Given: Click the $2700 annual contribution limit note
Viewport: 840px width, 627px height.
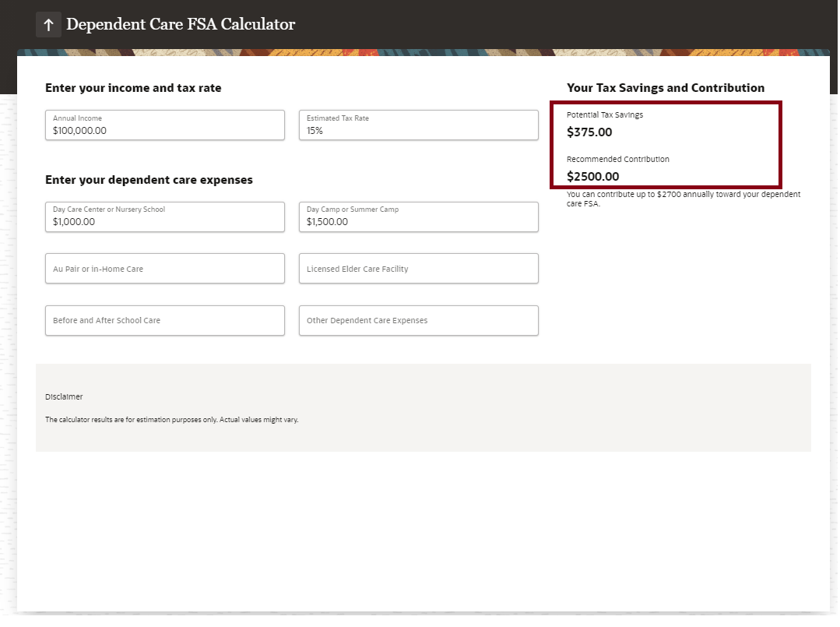Looking at the screenshot, I should [x=683, y=199].
